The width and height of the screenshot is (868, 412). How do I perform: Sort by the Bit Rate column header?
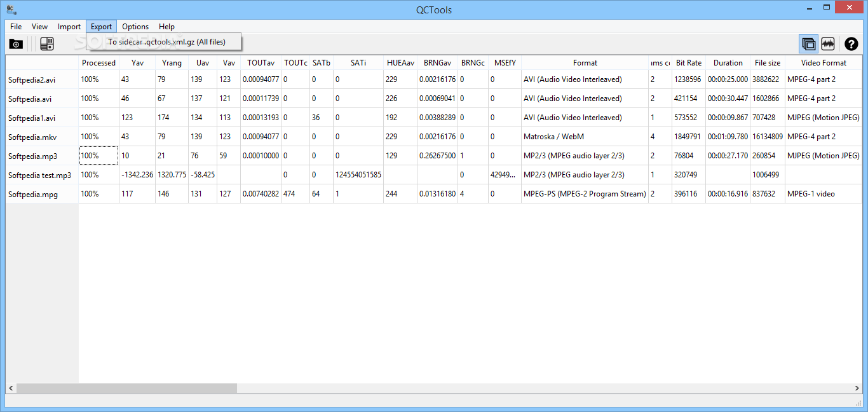[689, 63]
